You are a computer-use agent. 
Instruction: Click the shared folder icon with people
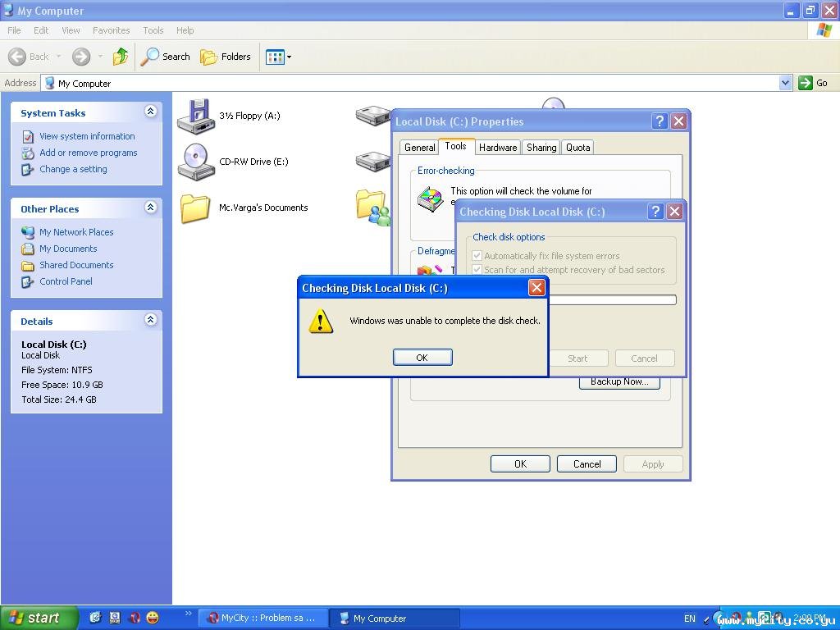point(373,207)
